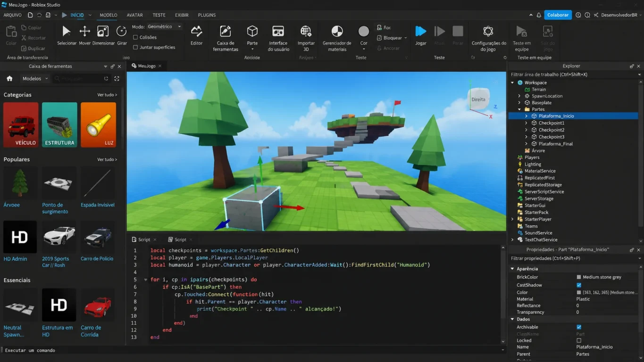Image resolution: width=644 pixels, height=362 pixels.
Task: Open the Modo Geométrico dropdown
Action: tap(164, 27)
